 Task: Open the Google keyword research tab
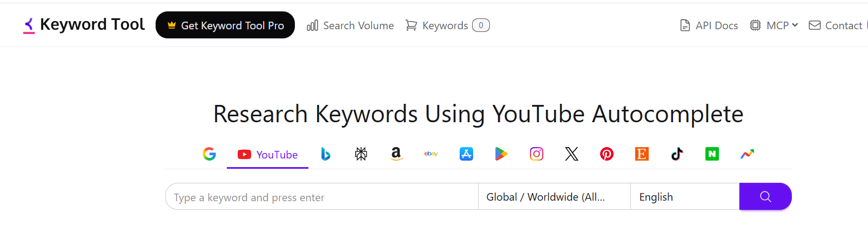210,154
